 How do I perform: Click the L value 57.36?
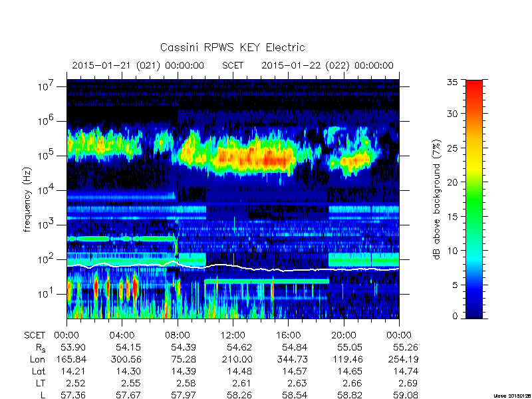click(74, 395)
